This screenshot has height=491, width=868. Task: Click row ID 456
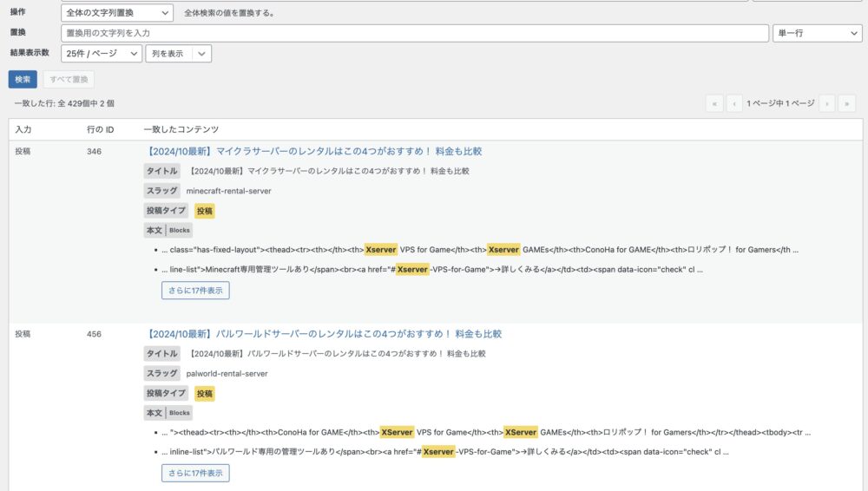94,334
